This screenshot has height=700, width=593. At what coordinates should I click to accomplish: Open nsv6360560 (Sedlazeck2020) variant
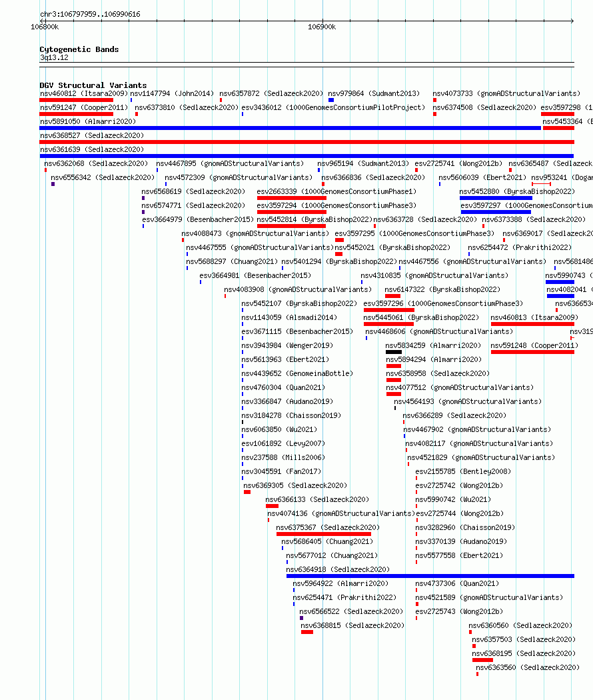520,625
